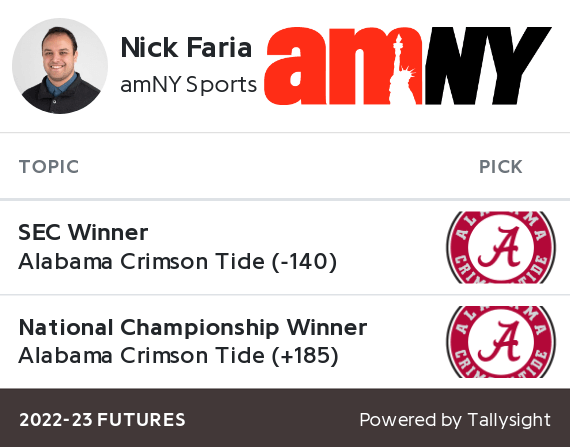Click the Alabama logo for SEC Winner
The width and height of the screenshot is (570, 447).
[501, 247]
